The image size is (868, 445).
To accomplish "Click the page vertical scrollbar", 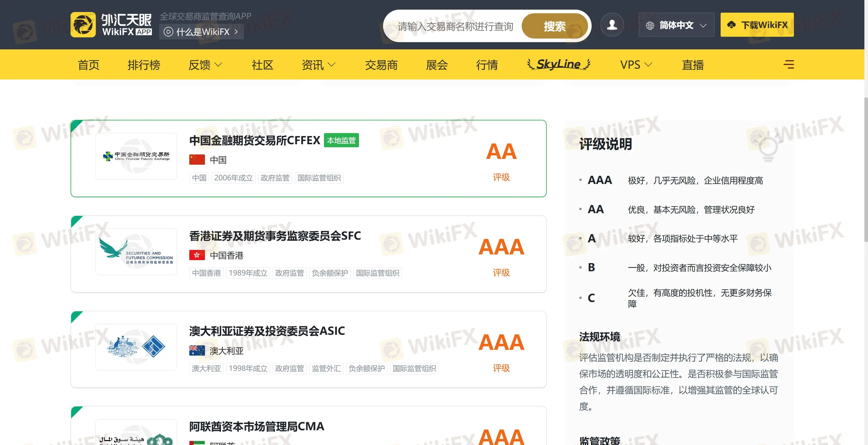I will [866, 169].
